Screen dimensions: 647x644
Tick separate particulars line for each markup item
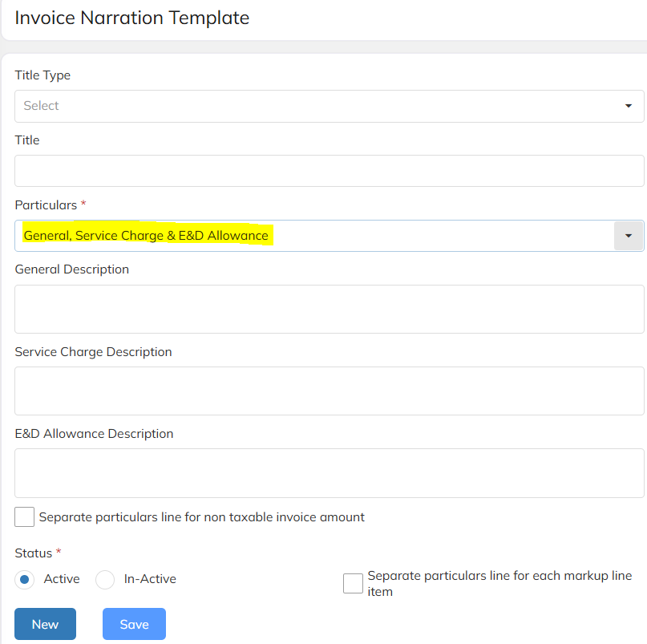tap(354, 583)
